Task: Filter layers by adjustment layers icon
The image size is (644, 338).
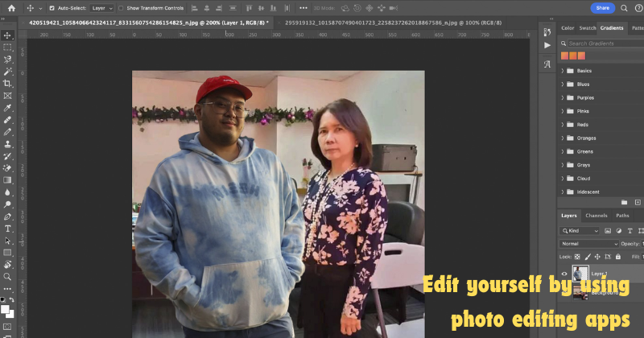Action: click(x=619, y=231)
